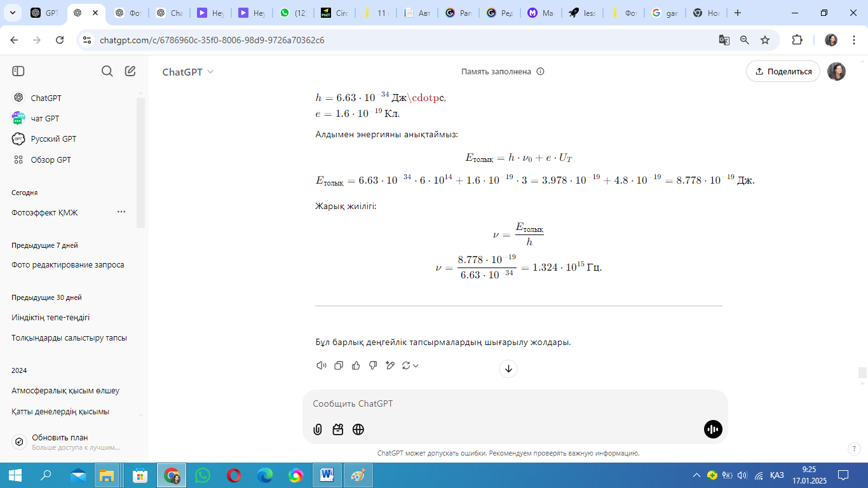The width and height of the screenshot is (868, 488).
Task: Switch to the Google 'gan' browser tab
Action: [664, 13]
